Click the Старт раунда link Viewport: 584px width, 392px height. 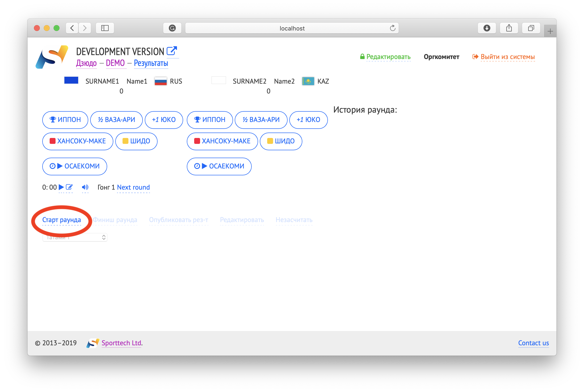tap(61, 220)
